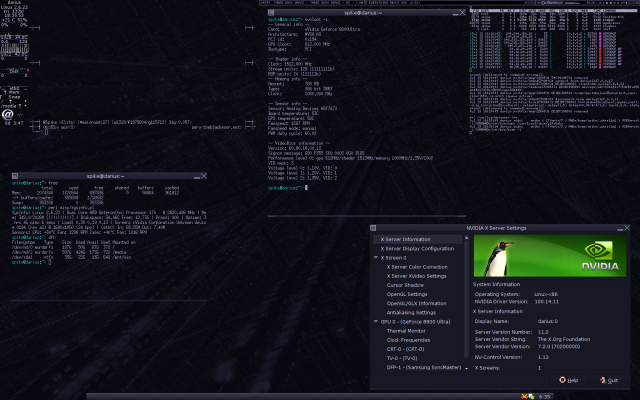Open the NVIDIA X Server Settings window menu icon
This screenshot has height=400, width=640.
point(373,228)
